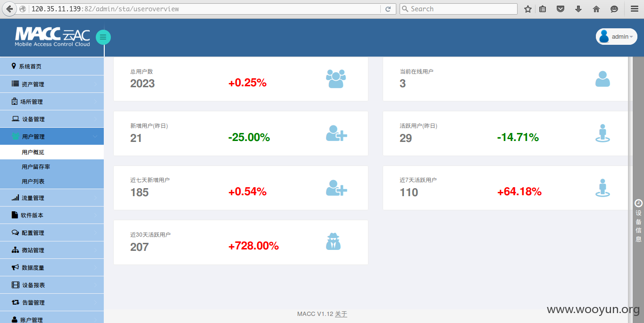Click the 总用户数 value 2023

click(x=142, y=83)
